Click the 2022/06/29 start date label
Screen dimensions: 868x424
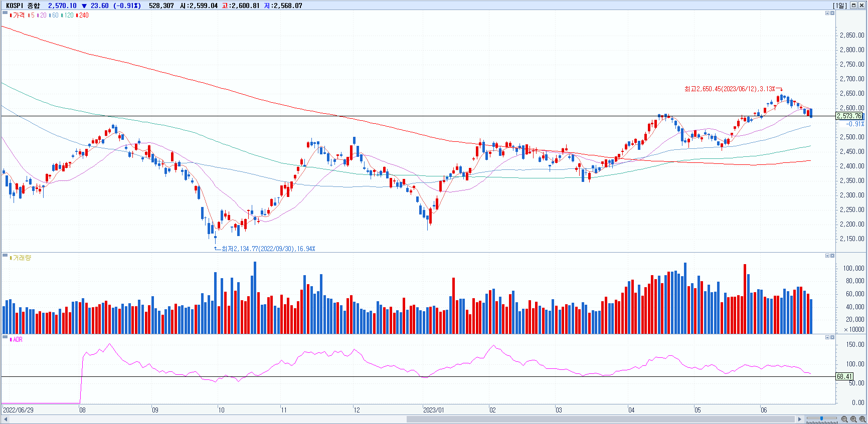tap(18, 410)
